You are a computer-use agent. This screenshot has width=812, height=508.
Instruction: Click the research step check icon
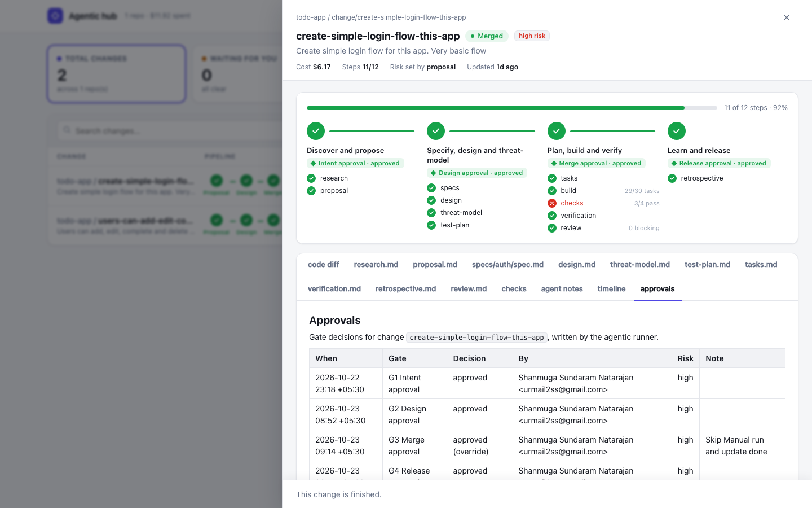tap(311, 178)
